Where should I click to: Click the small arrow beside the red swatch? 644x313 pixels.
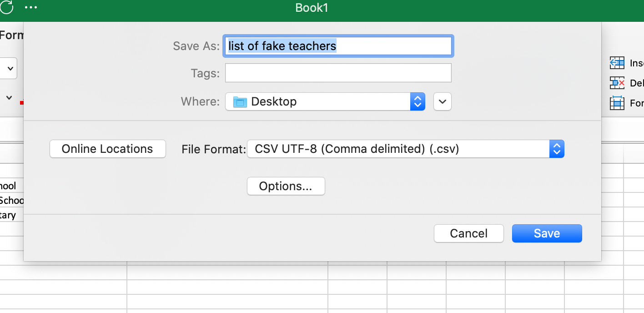[x=9, y=98]
